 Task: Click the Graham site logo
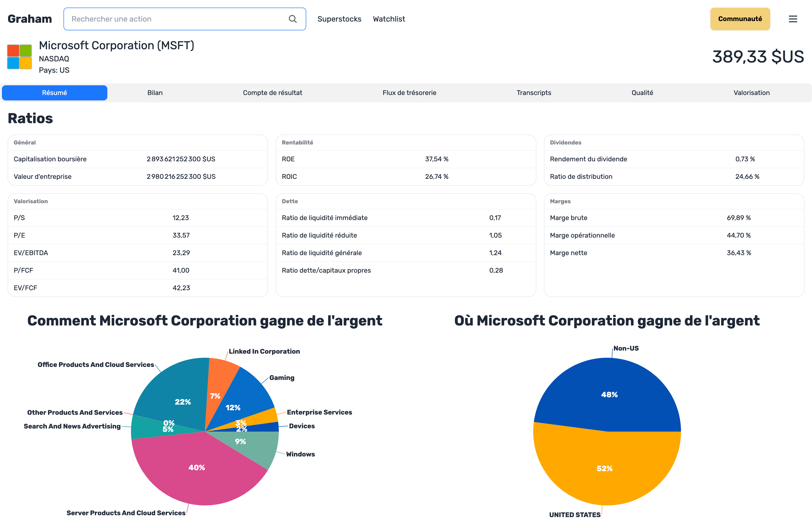point(30,19)
